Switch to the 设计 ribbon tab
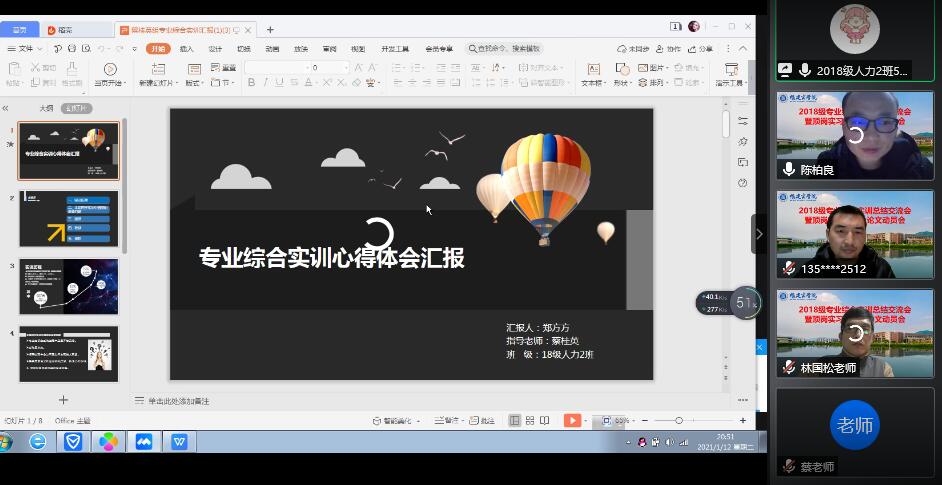This screenshot has height=485, width=942. (x=215, y=48)
